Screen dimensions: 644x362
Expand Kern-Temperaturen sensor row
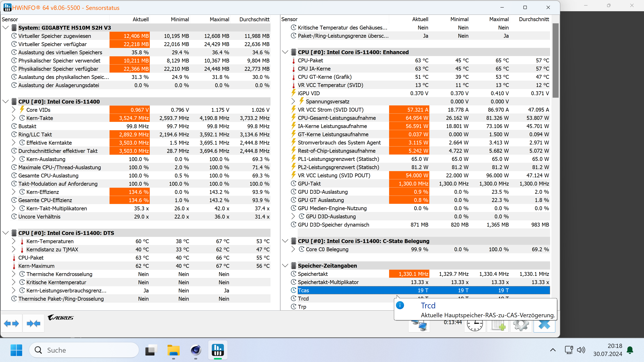(14, 241)
